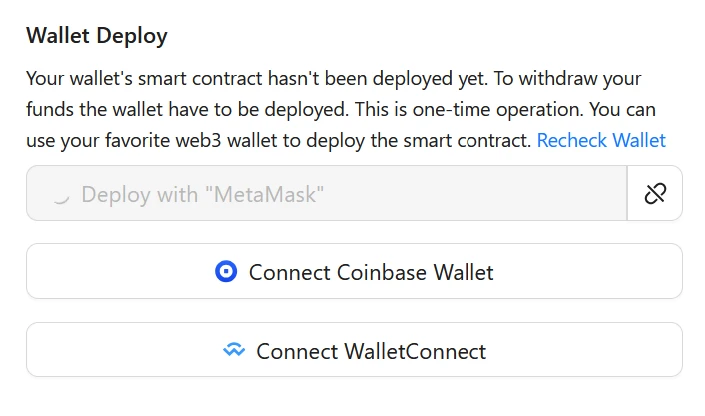Viewport: 705px width, 416px height.
Task: Click the blue Coinbase Wallet logo
Action: click(x=227, y=272)
